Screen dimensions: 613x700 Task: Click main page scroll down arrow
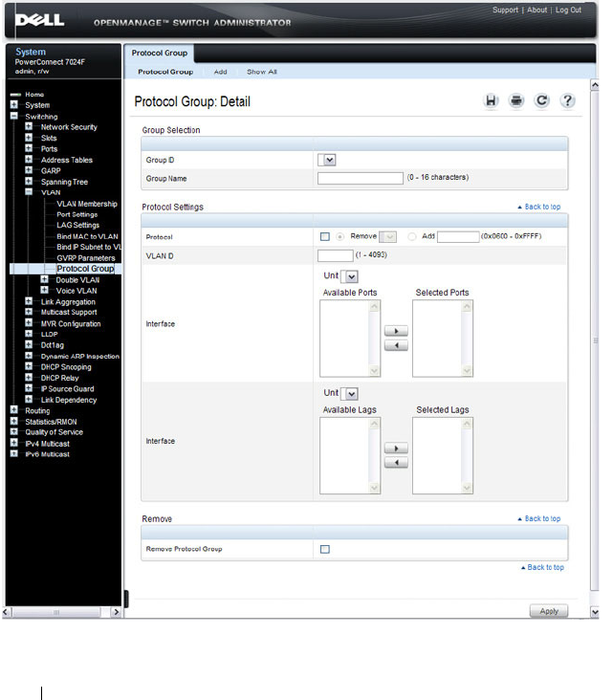[594, 612]
